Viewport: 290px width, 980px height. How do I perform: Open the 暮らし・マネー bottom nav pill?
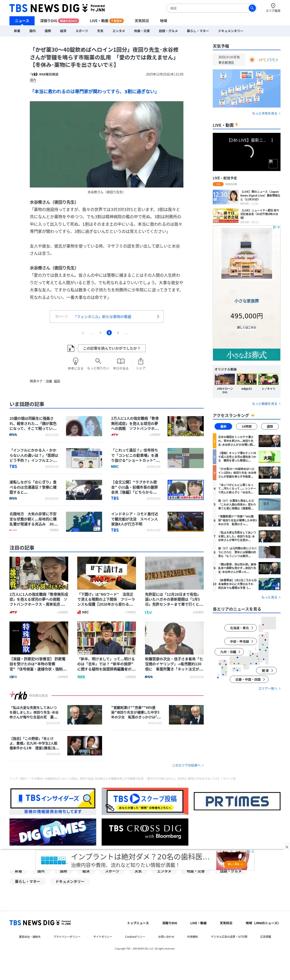[x=27, y=881]
